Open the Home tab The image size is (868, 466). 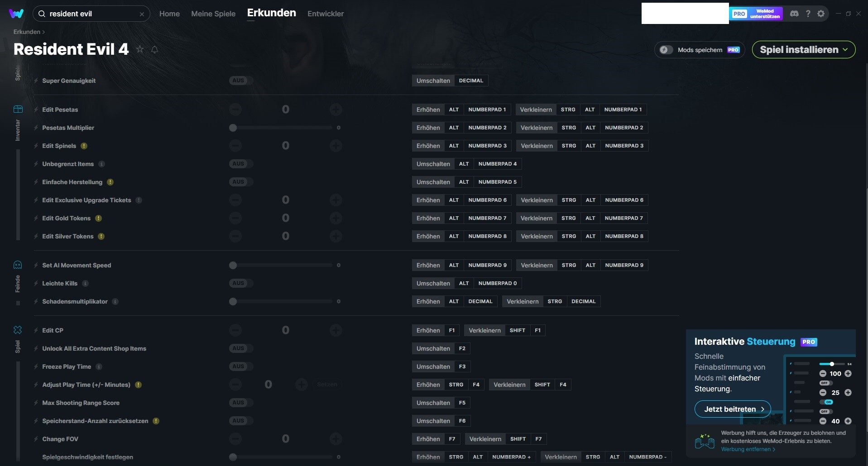[x=169, y=14]
